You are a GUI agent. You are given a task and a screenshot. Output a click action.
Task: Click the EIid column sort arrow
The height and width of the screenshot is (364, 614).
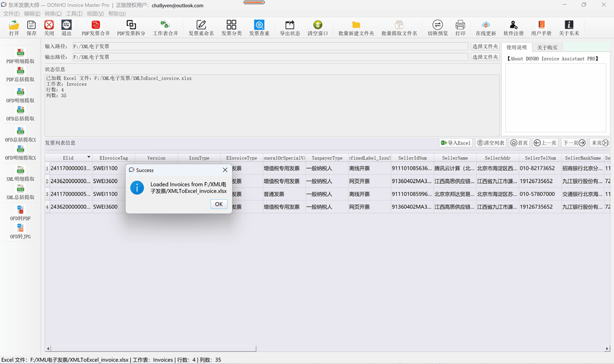88,157
